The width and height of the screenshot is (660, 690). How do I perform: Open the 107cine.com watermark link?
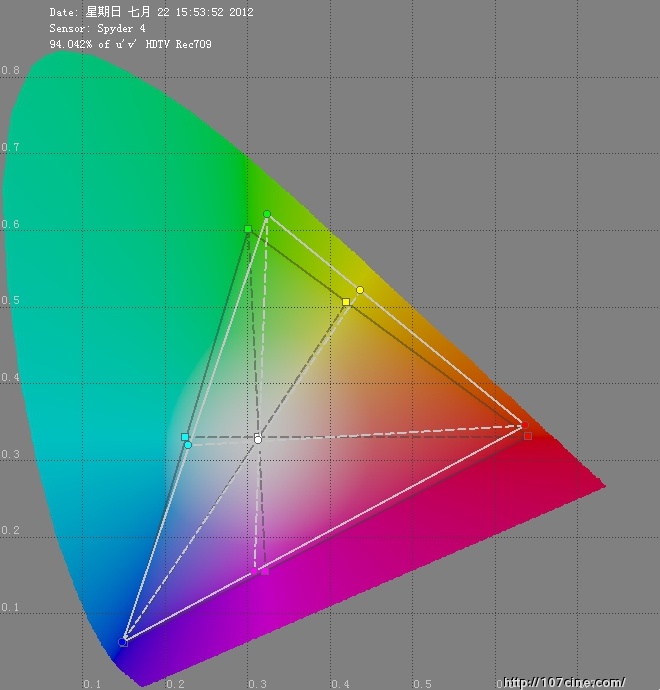[x=563, y=682]
